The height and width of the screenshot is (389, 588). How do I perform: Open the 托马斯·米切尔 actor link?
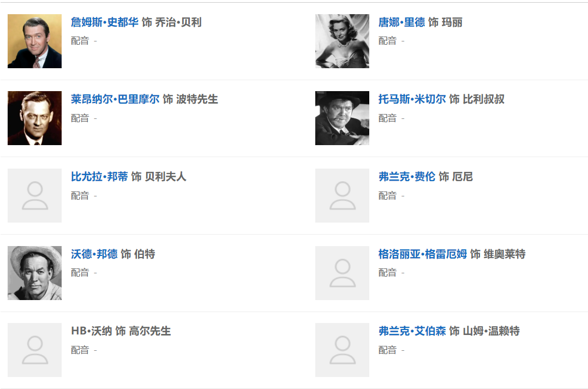(x=412, y=99)
